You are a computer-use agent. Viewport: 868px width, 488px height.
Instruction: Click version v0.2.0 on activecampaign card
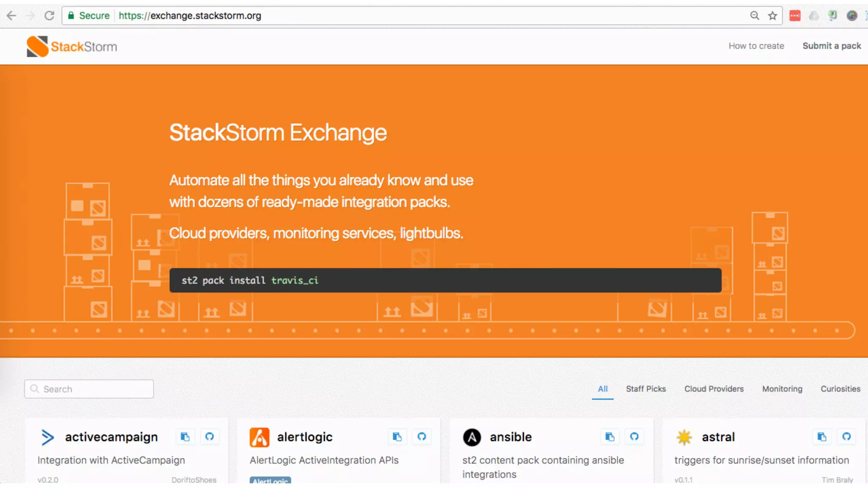pos(48,480)
